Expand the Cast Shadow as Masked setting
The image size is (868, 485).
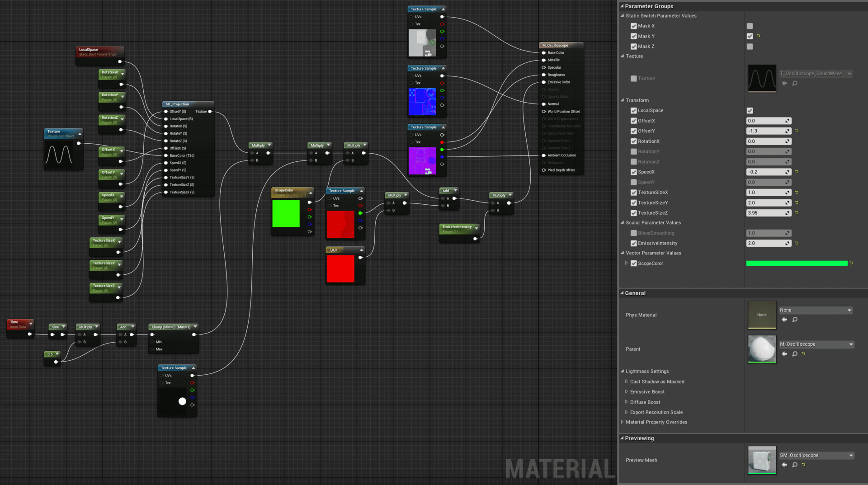(x=626, y=381)
